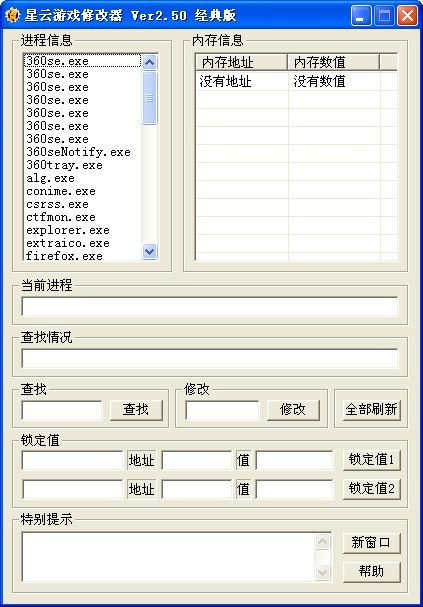The width and height of the screenshot is (423, 607).
Task: Click the 查找 button
Action: (x=136, y=410)
